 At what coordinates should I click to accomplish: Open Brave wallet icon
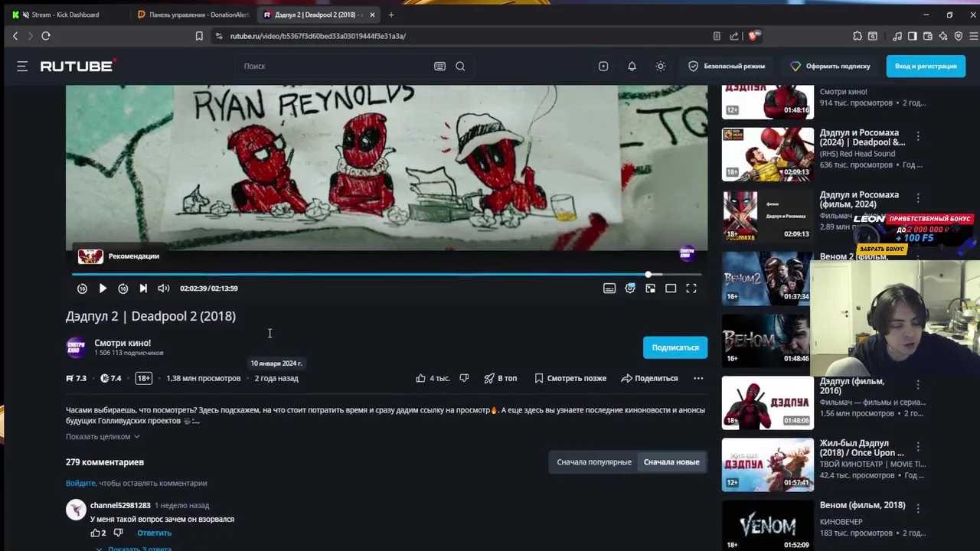point(928,36)
